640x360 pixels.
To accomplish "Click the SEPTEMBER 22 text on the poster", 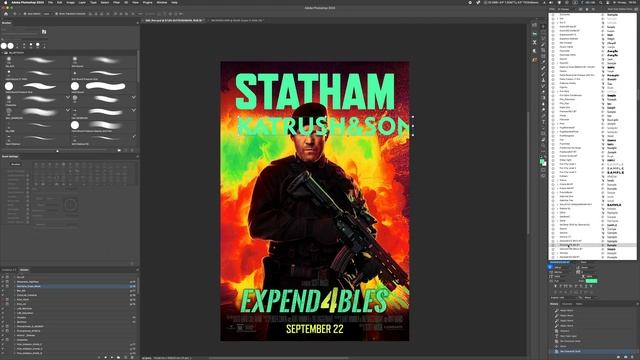I will [x=314, y=329].
